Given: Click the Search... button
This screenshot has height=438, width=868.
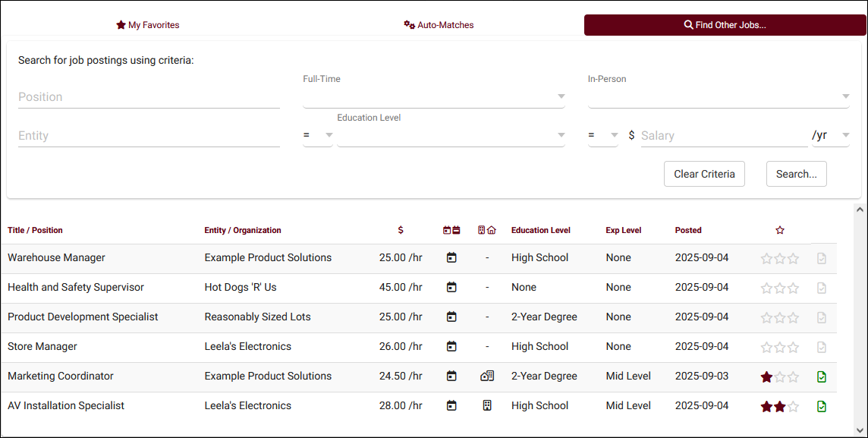Looking at the screenshot, I should point(796,174).
